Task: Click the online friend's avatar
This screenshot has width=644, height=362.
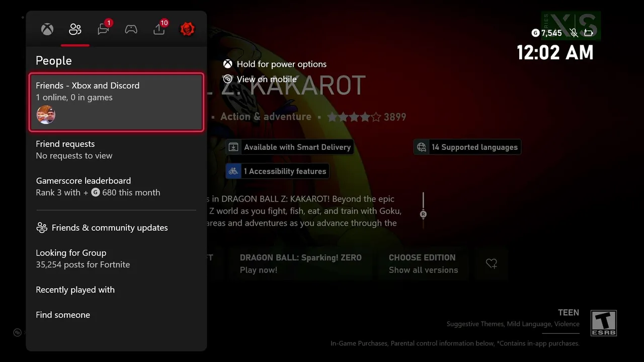Action: (x=46, y=115)
